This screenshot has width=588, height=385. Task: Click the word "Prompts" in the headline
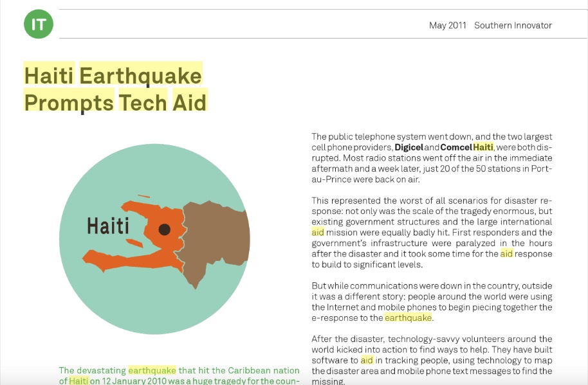(69, 102)
